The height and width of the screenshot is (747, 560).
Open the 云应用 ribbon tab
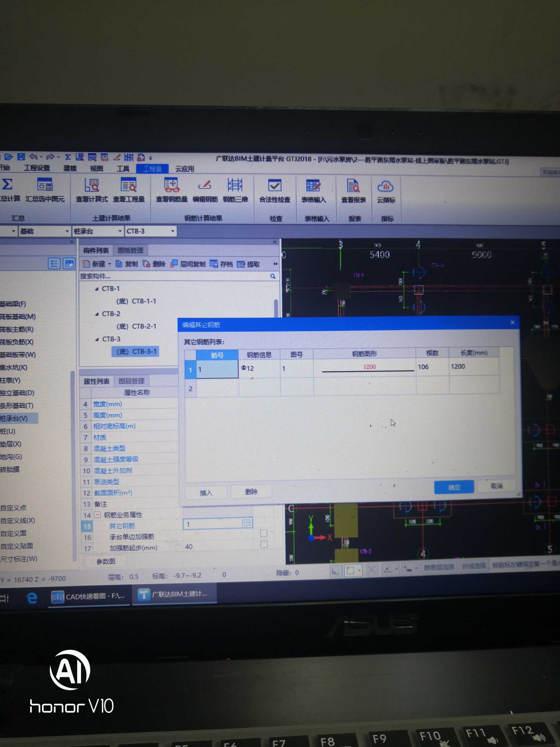tap(185, 169)
